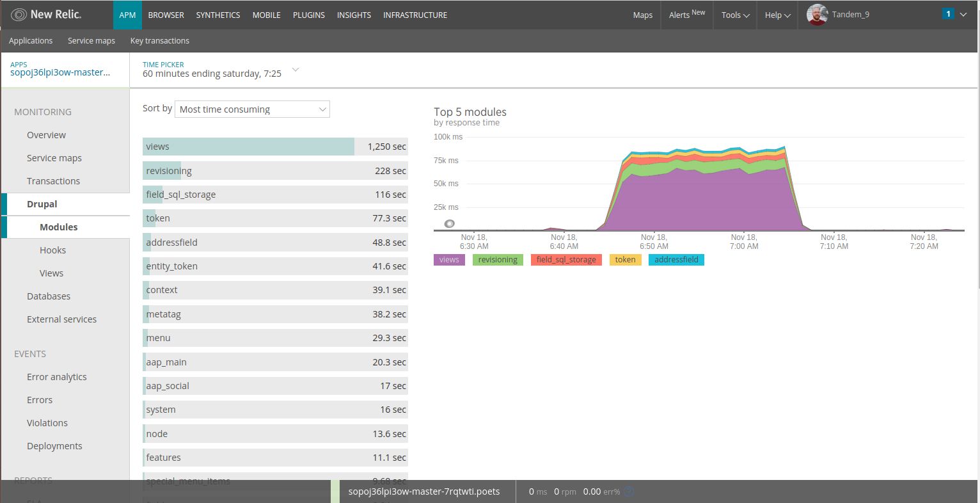The image size is (980, 503).
Task: Open Errors in sidebar
Action: [x=40, y=400]
